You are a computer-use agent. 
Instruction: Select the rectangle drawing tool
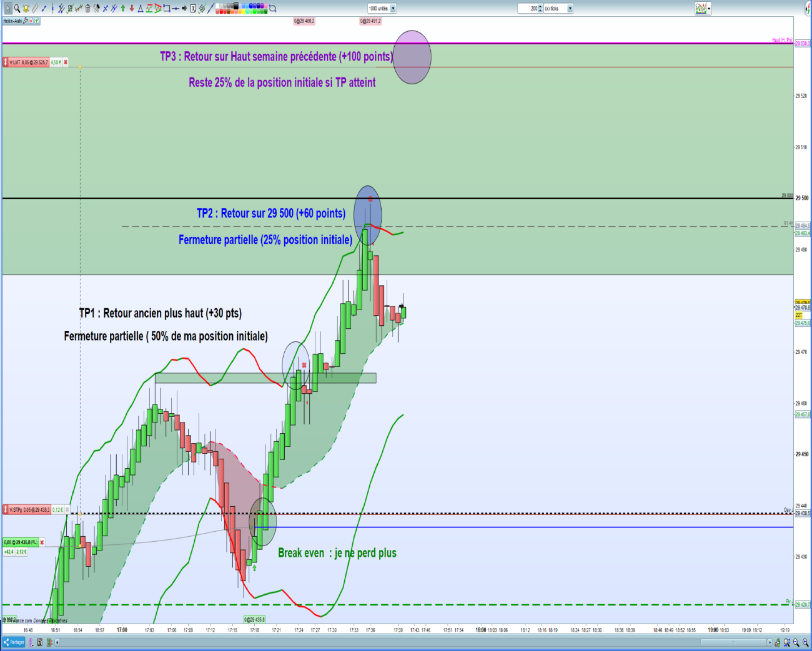point(167,9)
